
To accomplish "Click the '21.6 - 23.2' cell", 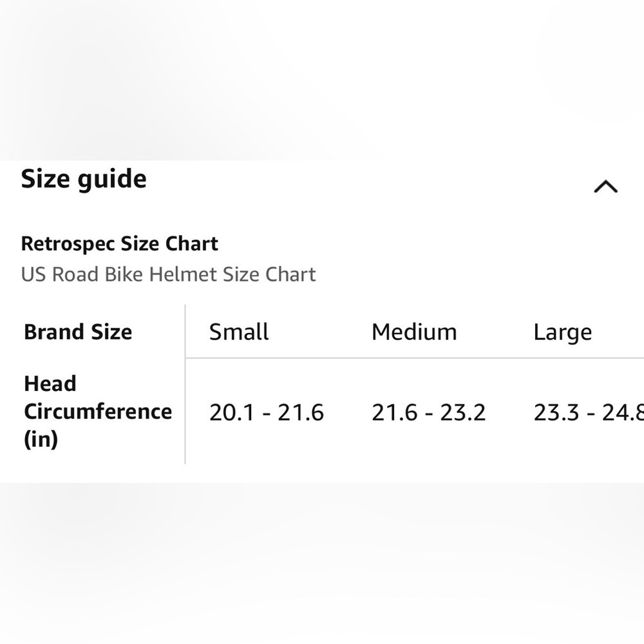I will 429,413.
